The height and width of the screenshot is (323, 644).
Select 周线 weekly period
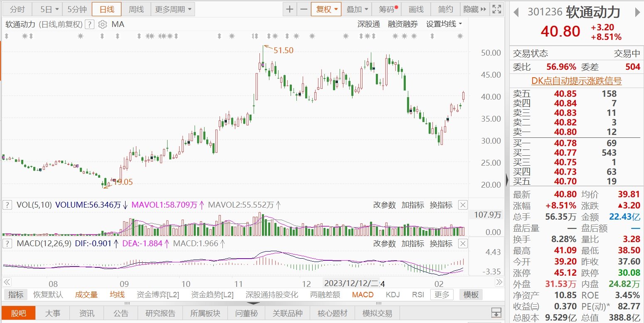[136, 9]
